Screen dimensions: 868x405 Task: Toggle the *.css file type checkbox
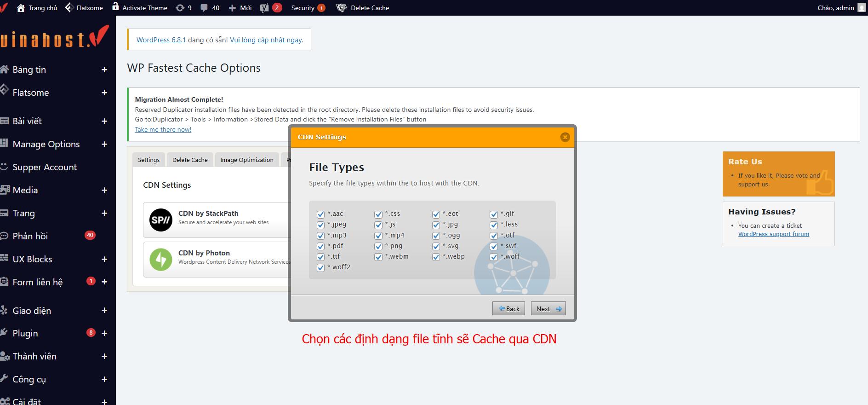coord(378,214)
